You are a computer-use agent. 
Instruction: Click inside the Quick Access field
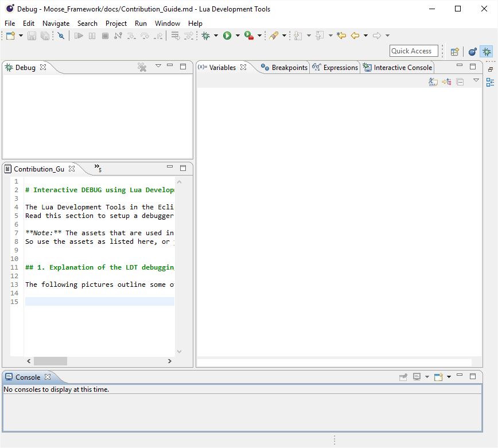413,50
